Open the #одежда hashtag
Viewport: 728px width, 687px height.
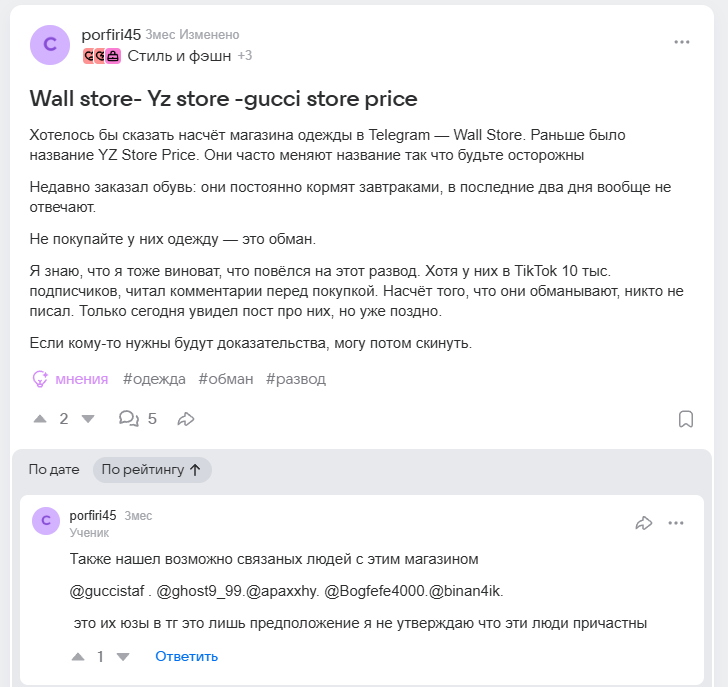(x=154, y=379)
